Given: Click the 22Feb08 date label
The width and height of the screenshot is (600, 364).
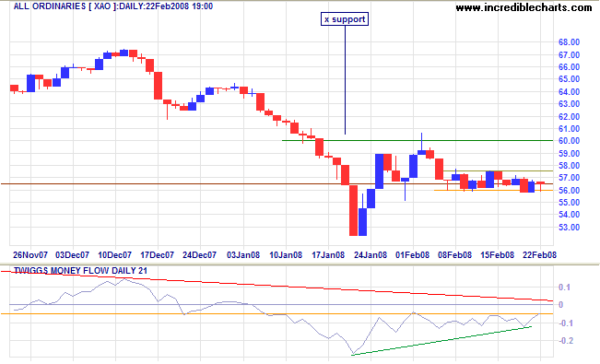Looking at the screenshot, I should click(x=539, y=255).
